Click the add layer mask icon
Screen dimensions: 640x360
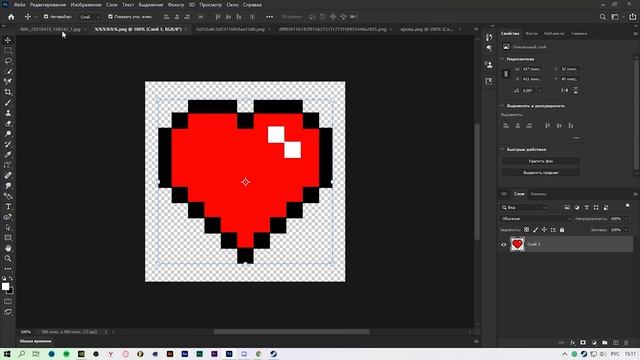click(x=583, y=342)
